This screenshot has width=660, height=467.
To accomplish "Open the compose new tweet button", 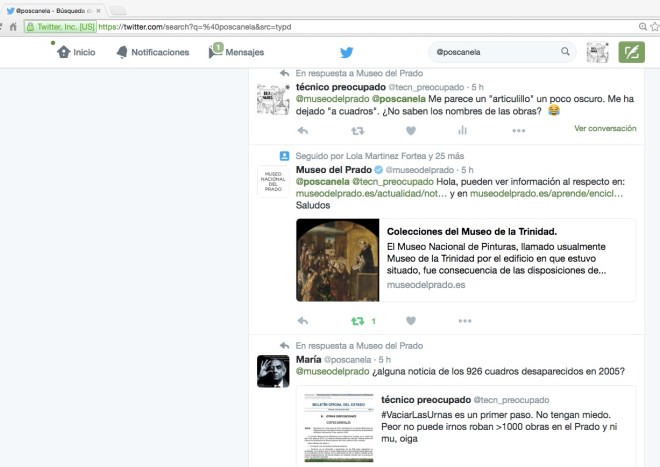I will pos(631,52).
